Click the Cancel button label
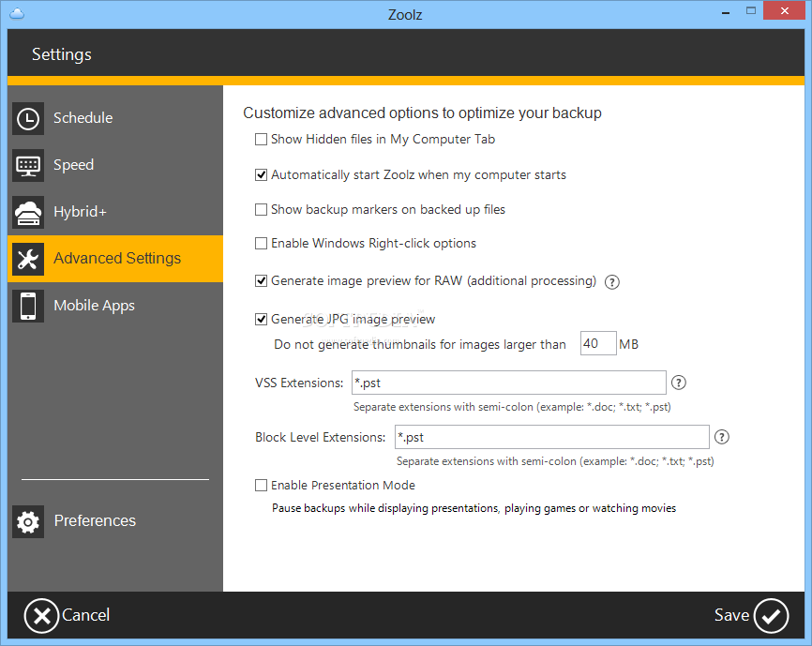The height and width of the screenshot is (646, 812). point(86,615)
